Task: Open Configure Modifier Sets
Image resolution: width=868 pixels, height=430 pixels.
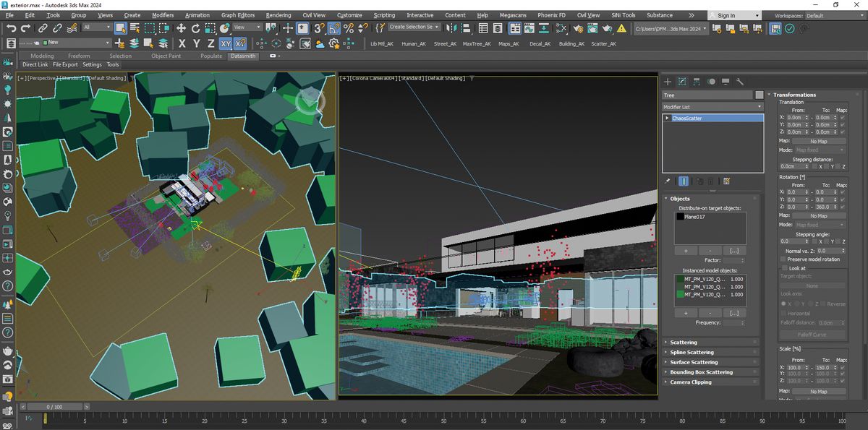Action: point(727,181)
